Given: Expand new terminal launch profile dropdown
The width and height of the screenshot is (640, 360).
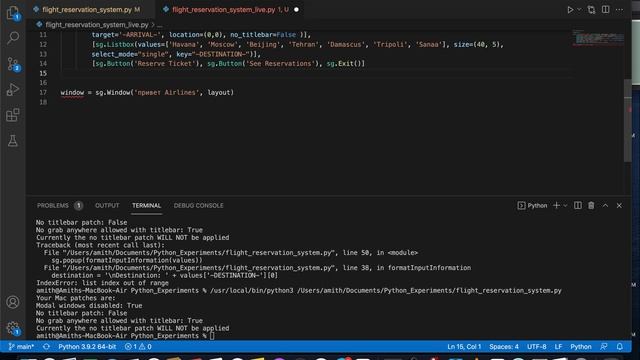Looking at the screenshot, I should [565, 206].
